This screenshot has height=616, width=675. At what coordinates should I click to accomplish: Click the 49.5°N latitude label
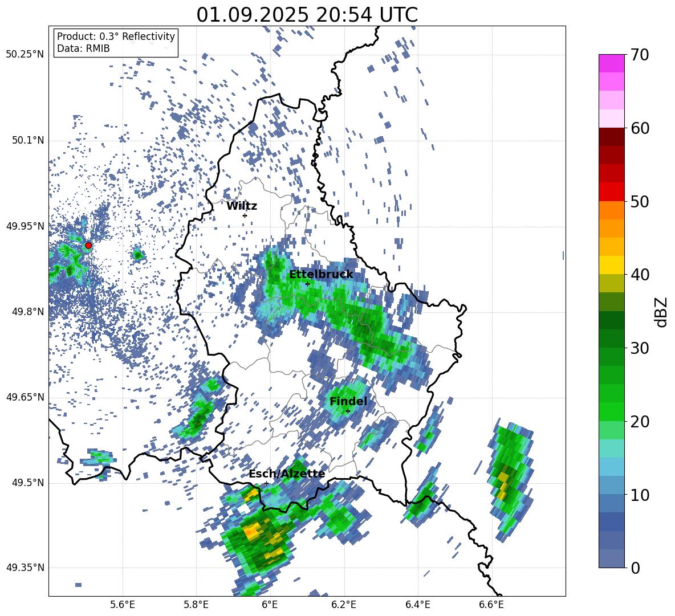(x=27, y=483)
